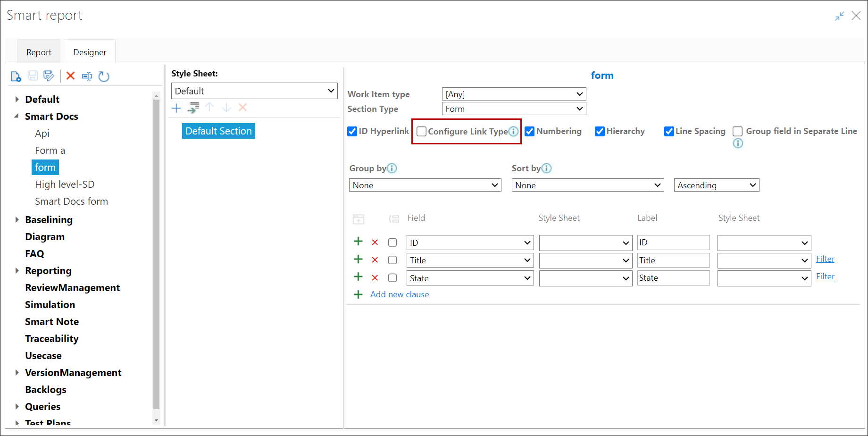
Task: Move section down with arrow icon
Action: (226, 108)
